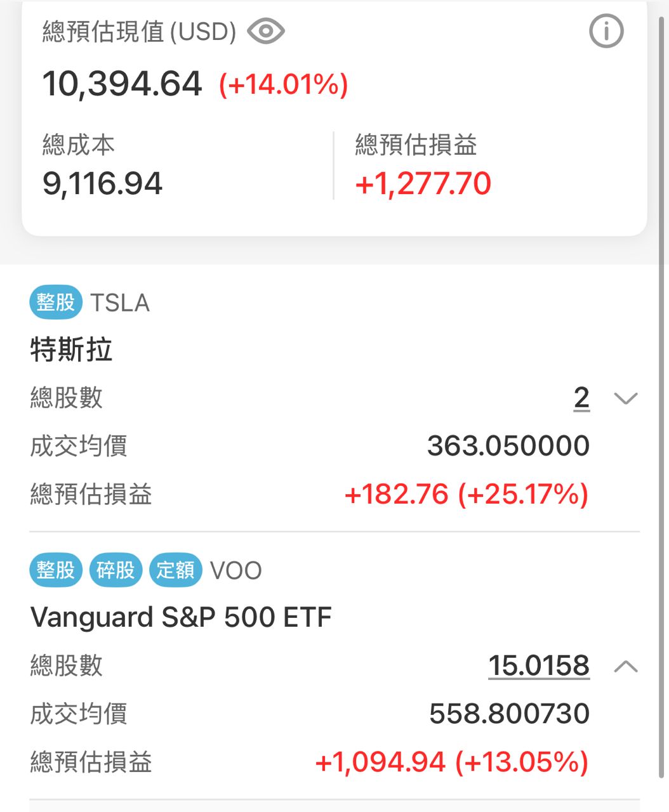669x812 pixels.
Task: Tap the VOO 整股 badge
Action: (x=56, y=570)
